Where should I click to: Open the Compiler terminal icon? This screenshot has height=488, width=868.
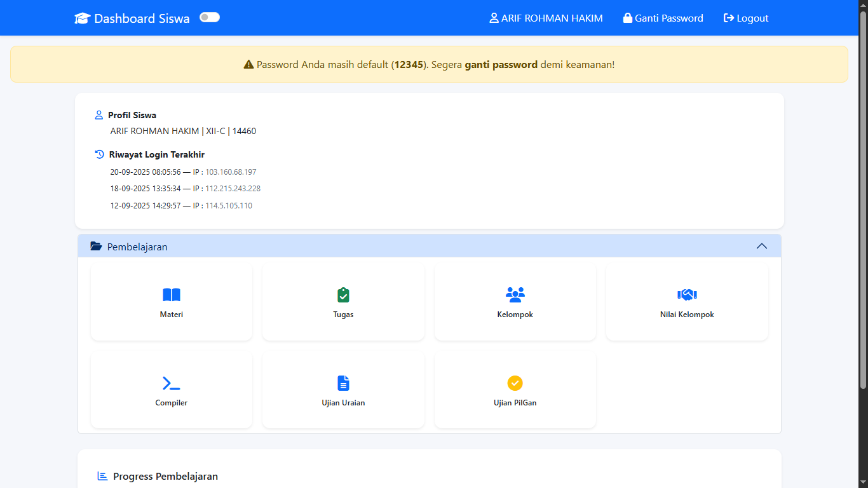tap(171, 383)
